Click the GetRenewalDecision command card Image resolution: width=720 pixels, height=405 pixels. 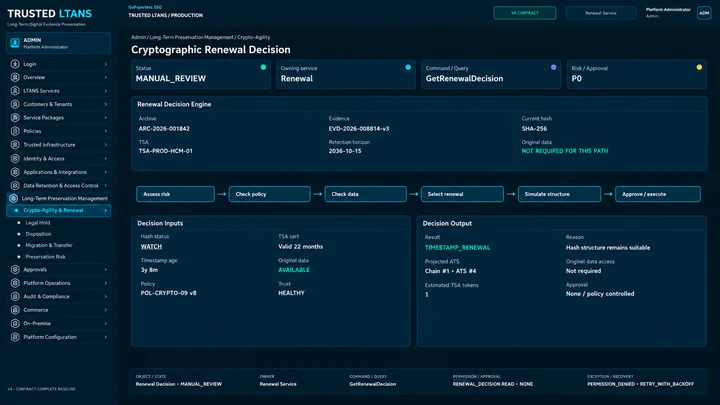tap(491, 74)
